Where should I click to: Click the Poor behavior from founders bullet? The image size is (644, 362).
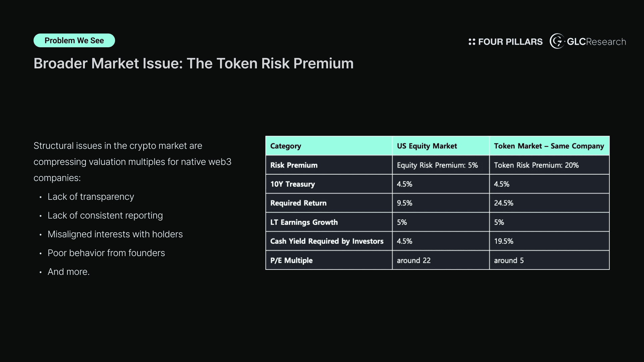coord(106,253)
